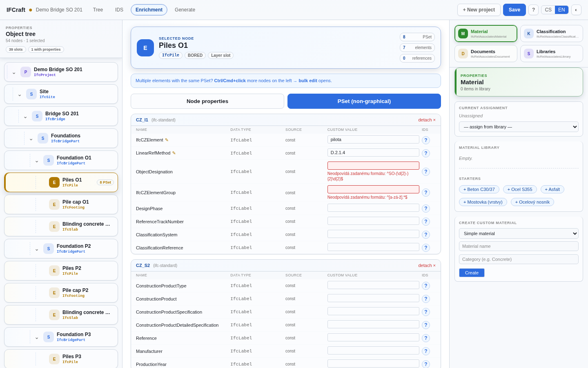Click the Save button
Image resolution: width=588 pixels, height=368 pixels.
click(514, 10)
